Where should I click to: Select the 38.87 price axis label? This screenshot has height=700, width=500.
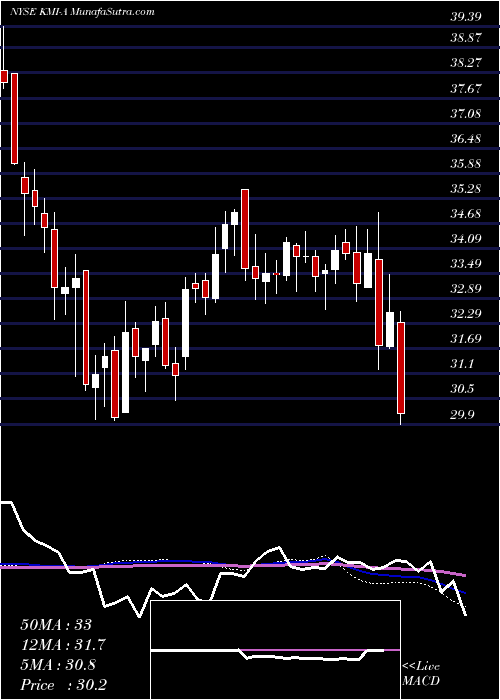[x=466, y=38]
